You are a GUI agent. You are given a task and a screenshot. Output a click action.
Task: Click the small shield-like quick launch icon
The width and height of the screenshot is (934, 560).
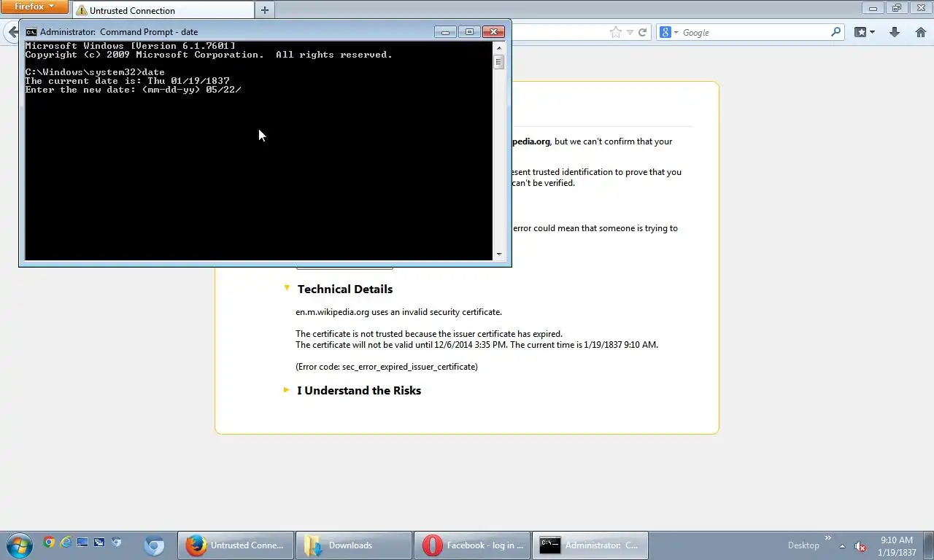(116, 542)
